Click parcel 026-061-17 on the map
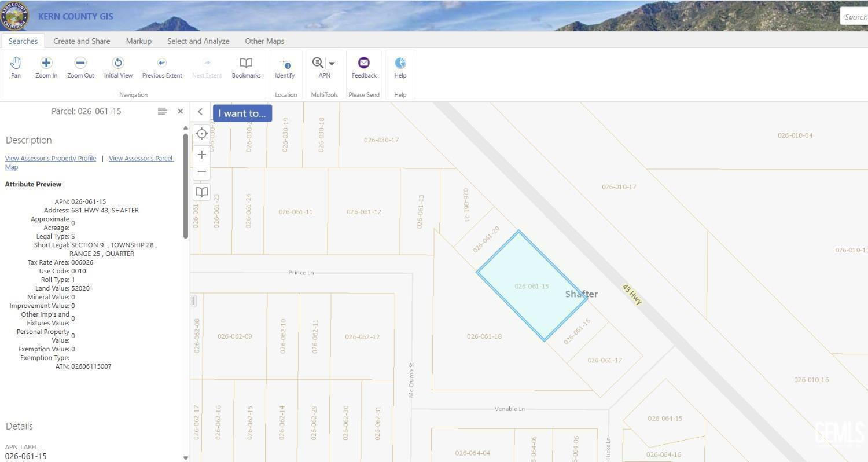The width and height of the screenshot is (868, 462). pos(605,360)
